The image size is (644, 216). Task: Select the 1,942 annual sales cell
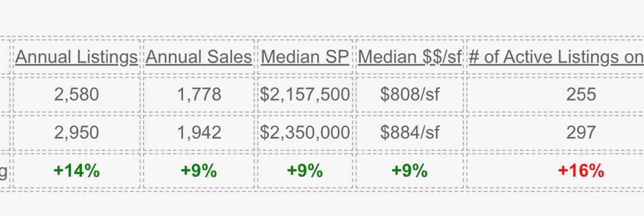tap(199, 132)
